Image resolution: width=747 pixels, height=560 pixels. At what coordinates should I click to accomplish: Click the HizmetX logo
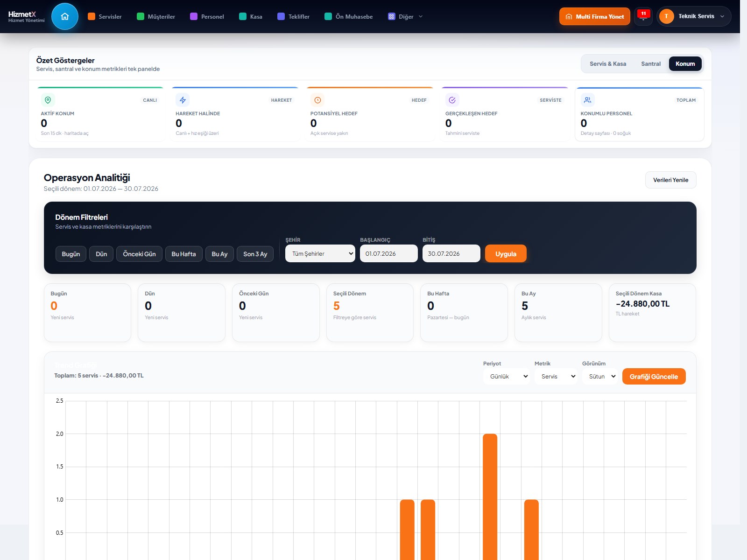[x=26, y=16]
